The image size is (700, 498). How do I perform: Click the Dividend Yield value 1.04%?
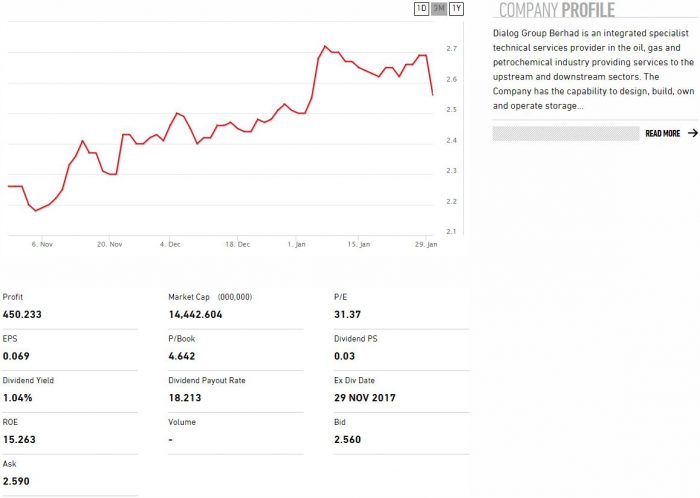(x=18, y=398)
